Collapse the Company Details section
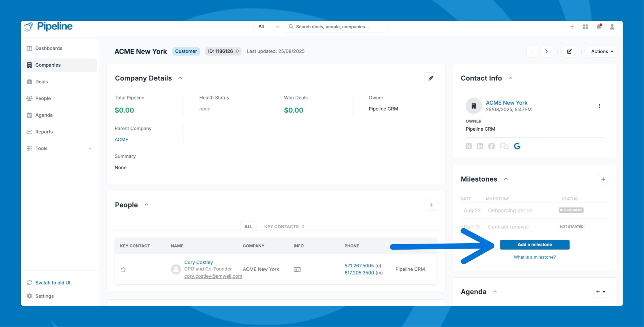 tap(180, 78)
